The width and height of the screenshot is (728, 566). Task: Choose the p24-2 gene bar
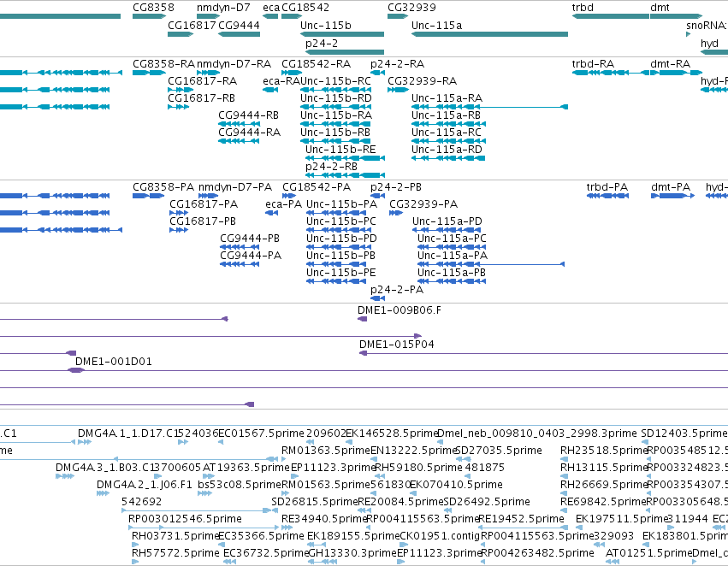(345, 51)
